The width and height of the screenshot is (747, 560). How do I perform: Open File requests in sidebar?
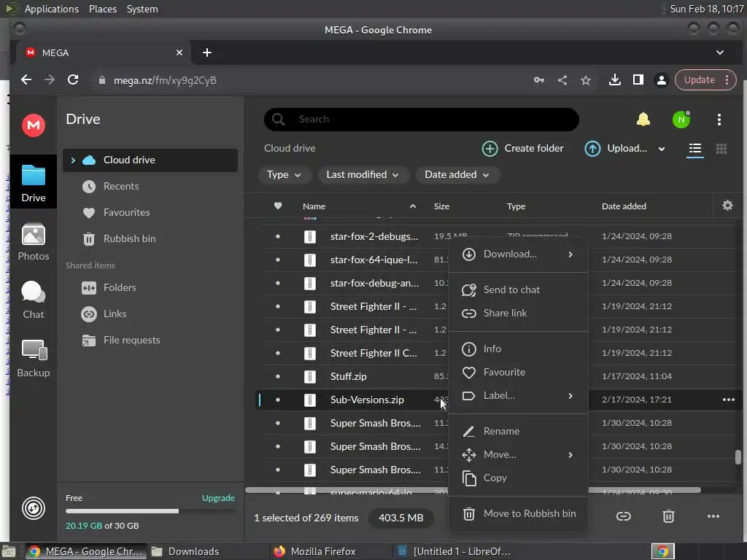(x=150, y=340)
